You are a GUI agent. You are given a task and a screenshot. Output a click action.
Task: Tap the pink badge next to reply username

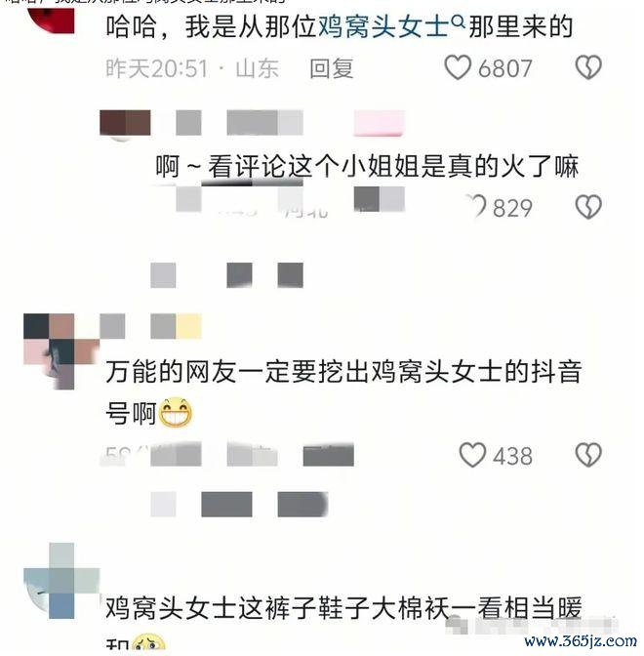tap(380, 123)
